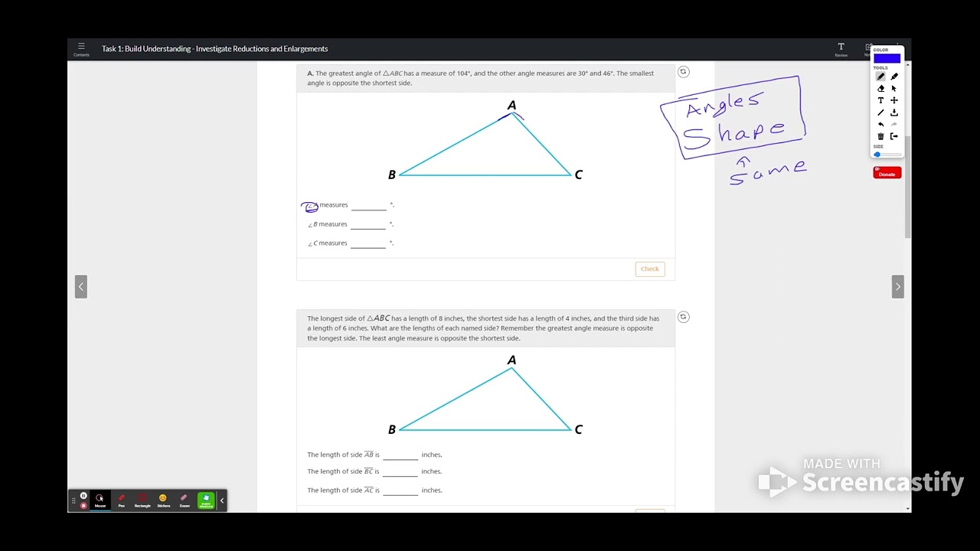Select the move crosshair tool
This screenshot has width=980, height=551.
click(894, 100)
